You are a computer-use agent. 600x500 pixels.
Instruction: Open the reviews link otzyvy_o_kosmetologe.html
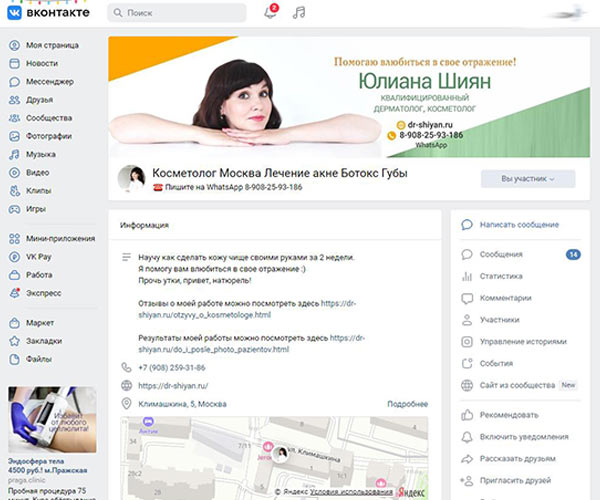[x=204, y=315]
